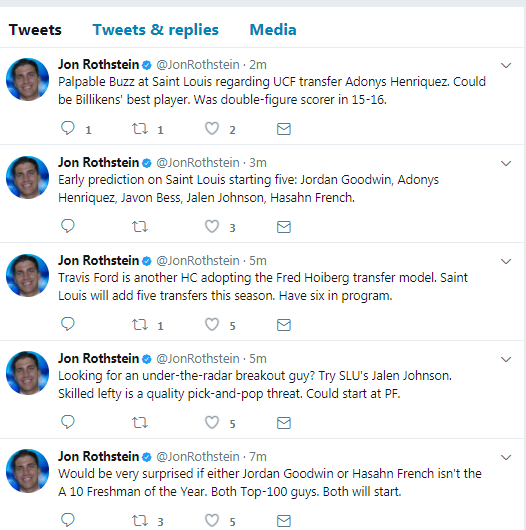The image size is (526, 530).
Task: Reply to the Jalen Johnson breakout tweet
Action: [68, 422]
